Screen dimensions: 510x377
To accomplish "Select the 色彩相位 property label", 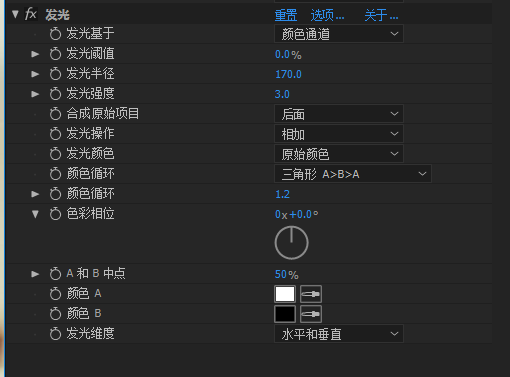I will pyautogui.click(x=90, y=213).
